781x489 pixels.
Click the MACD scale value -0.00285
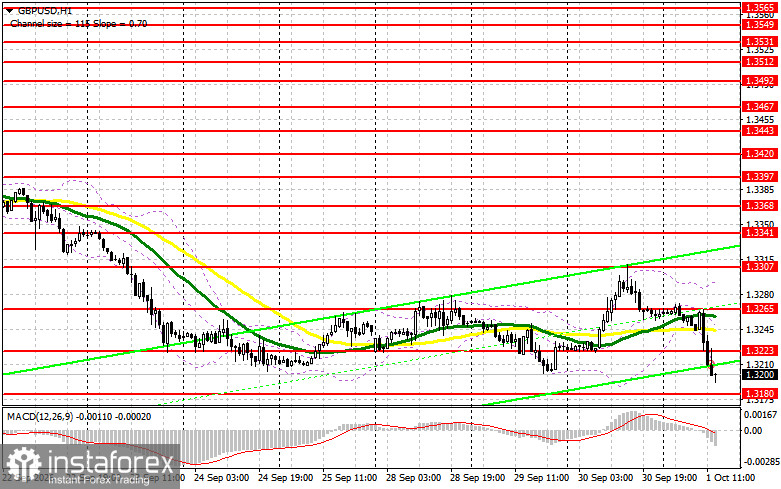tap(760, 463)
